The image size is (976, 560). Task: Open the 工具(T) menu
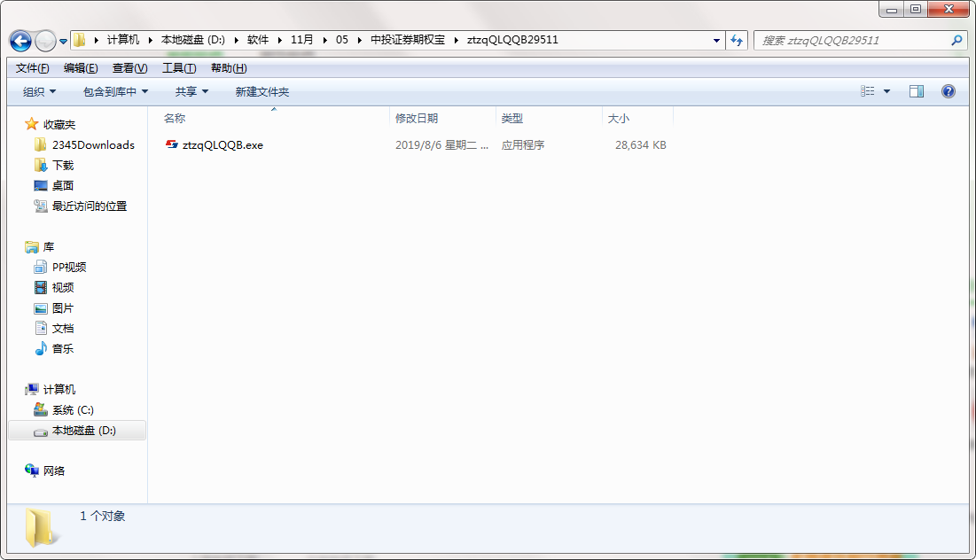pyautogui.click(x=179, y=68)
